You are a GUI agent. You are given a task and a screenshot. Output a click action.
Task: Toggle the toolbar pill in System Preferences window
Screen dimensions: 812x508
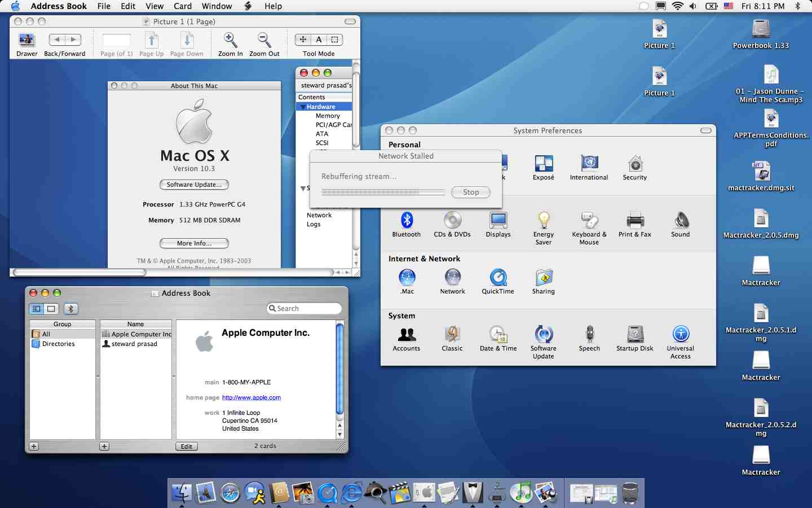point(706,130)
